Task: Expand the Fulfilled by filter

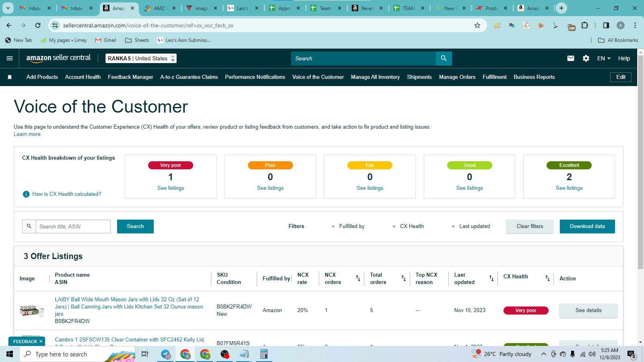Action: pyautogui.click(x=348, y=226)
